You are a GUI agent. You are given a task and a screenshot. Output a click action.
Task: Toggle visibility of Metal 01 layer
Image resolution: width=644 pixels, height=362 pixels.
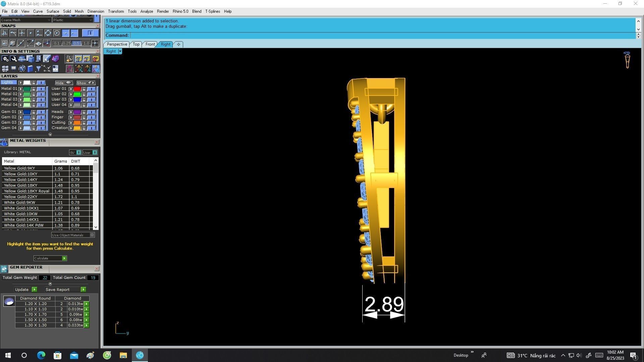pyautogui.click(x=41, y=89)
